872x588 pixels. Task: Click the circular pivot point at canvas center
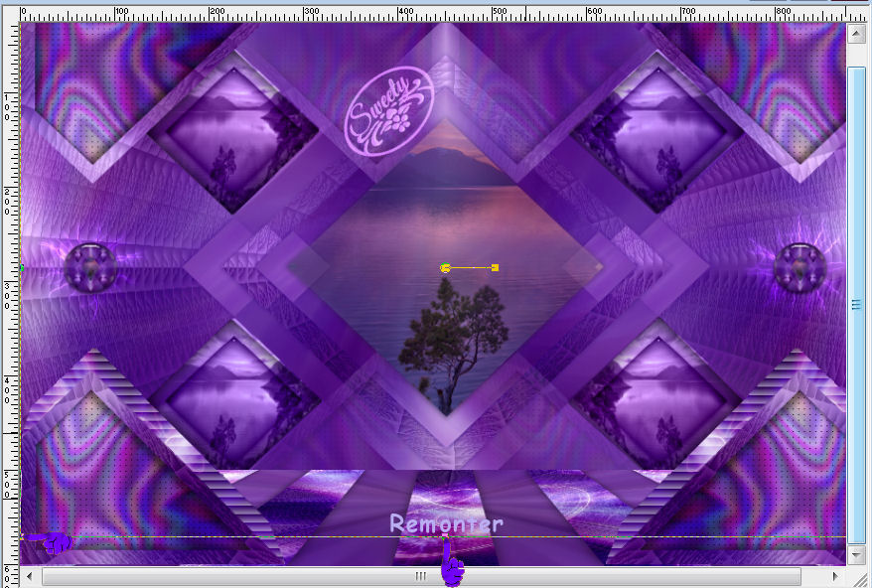(445, 267)
